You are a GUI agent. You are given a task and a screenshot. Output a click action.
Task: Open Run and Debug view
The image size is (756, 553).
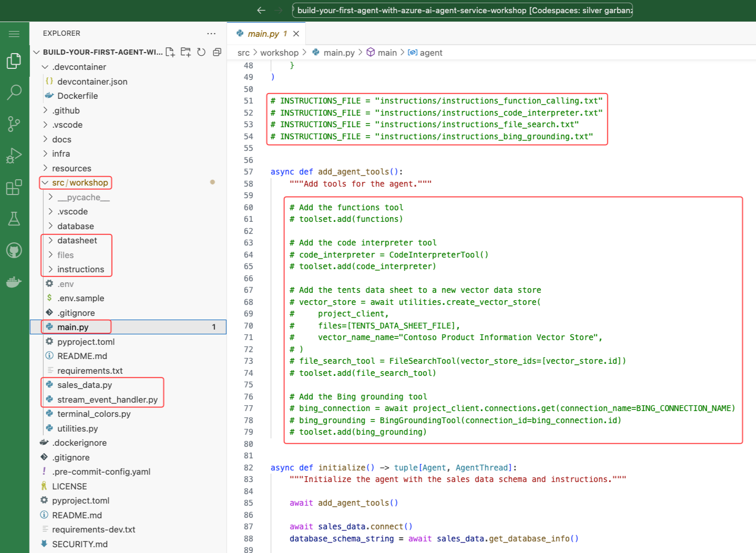pyautogui.click(x=14, y=156)
